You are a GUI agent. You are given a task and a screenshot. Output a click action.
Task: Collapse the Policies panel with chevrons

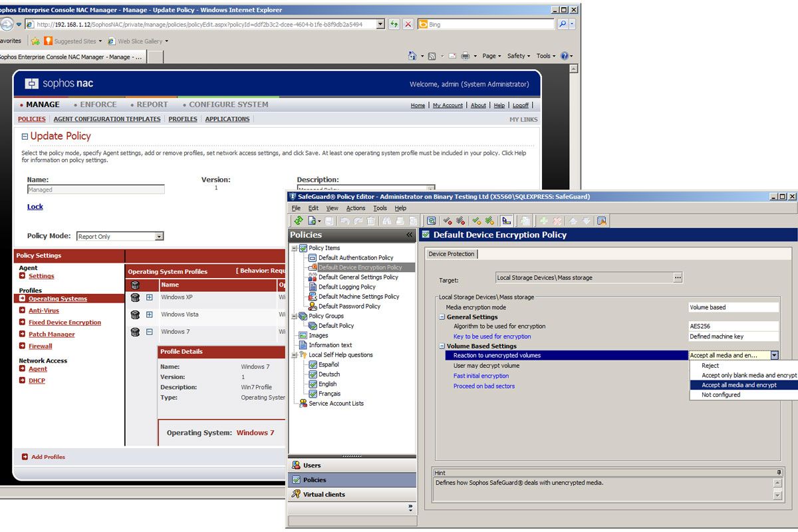[x=410, y=235]
